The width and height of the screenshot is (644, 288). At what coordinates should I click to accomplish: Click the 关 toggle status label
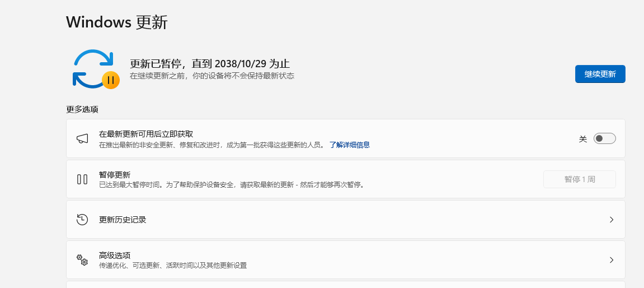583,139
